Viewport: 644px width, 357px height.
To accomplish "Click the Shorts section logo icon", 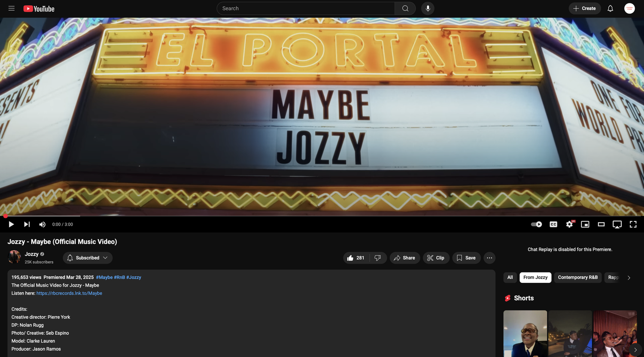I will (x=507, y=298).
